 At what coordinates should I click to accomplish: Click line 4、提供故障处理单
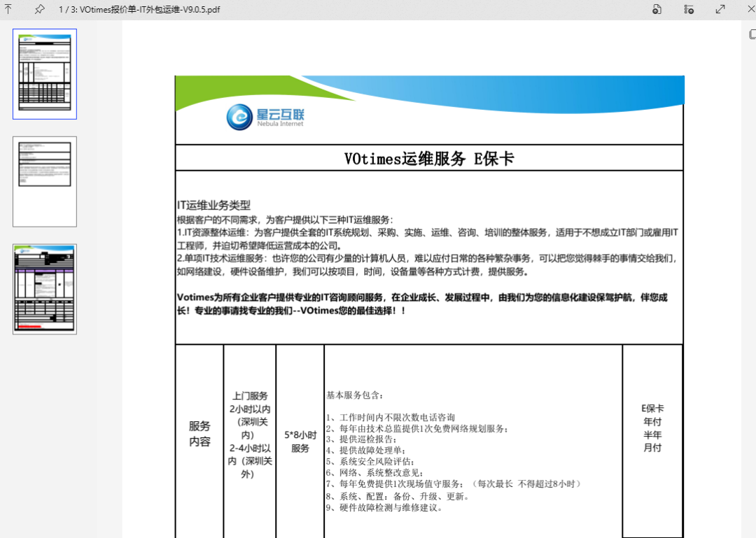366,451
